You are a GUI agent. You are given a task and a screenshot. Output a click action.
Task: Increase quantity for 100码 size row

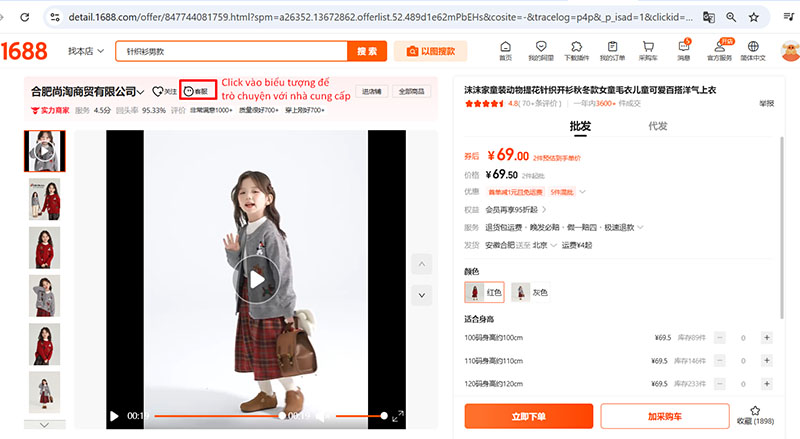click(x=767, y=337)
